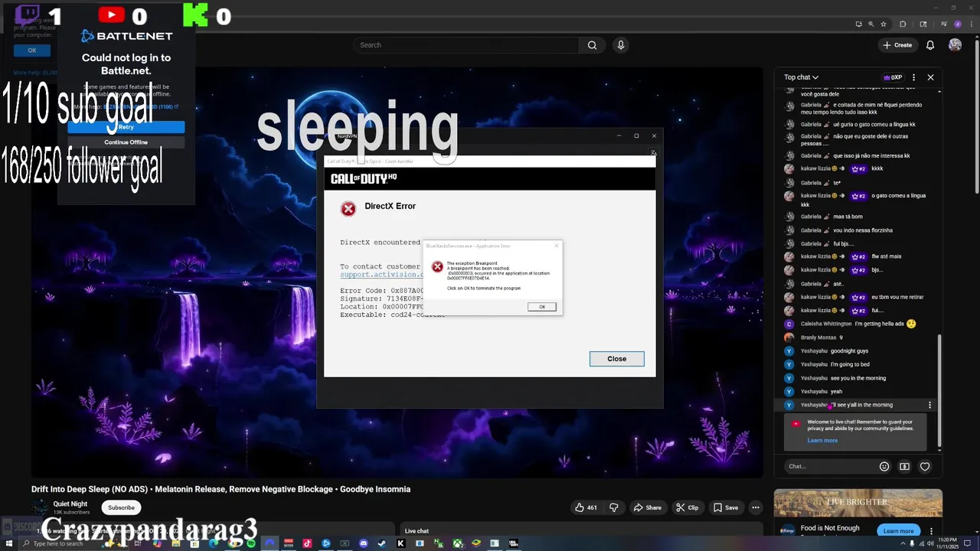Open Discord from the taskbar
The height and width of the screenshot is (551, 980).
pyautogui.click(x=364, y=543)
